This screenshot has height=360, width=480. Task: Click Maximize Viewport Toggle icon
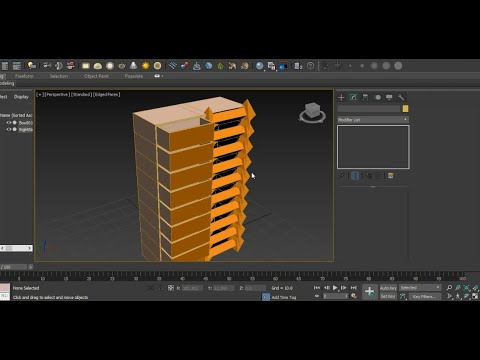[x=475, y=296]
